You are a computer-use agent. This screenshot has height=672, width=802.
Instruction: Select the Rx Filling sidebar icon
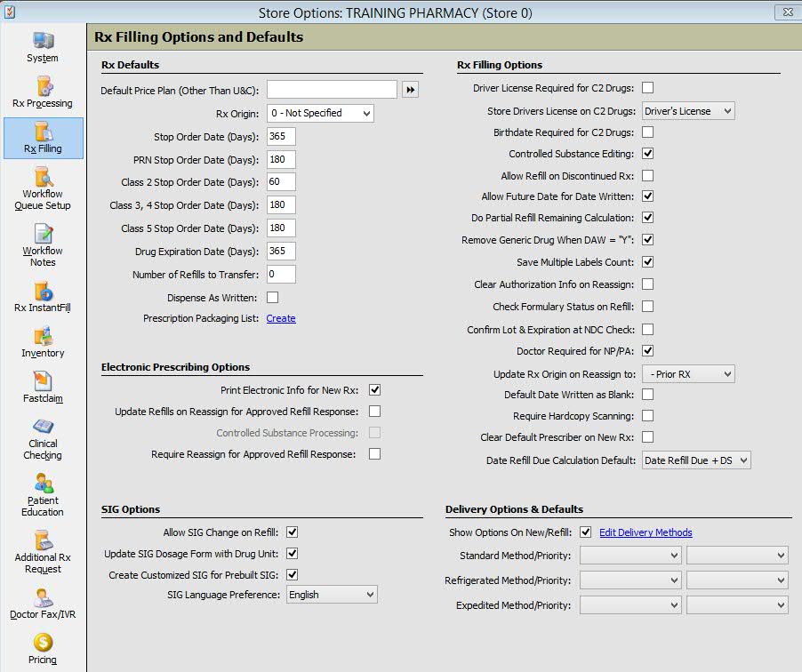click(x=43, y=138)
